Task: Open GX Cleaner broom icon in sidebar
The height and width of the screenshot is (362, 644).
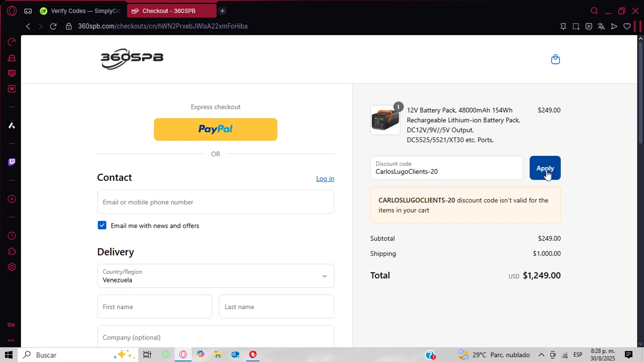Action: (x=12, y=58)
